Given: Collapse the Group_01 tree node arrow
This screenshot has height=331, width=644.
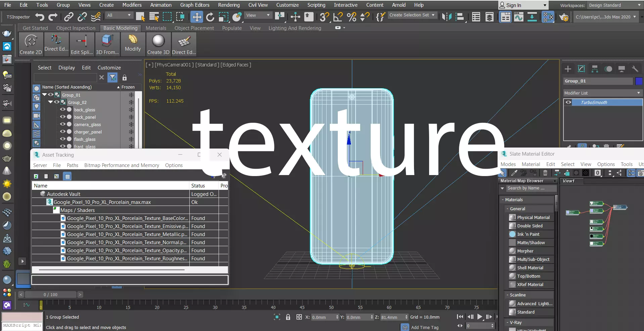Looking at the screenshot, I should (x=44, y=95).
